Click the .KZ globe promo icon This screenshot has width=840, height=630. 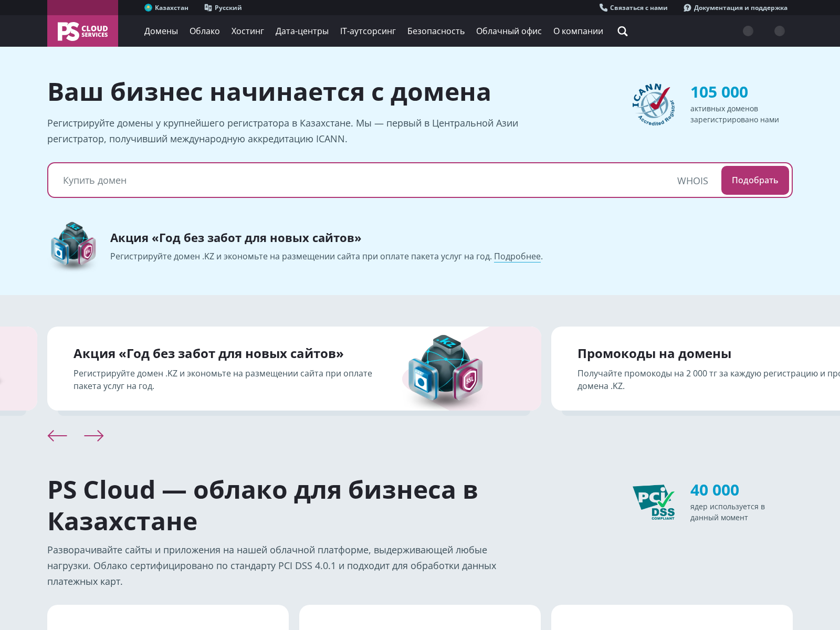(x=73, y=246)
